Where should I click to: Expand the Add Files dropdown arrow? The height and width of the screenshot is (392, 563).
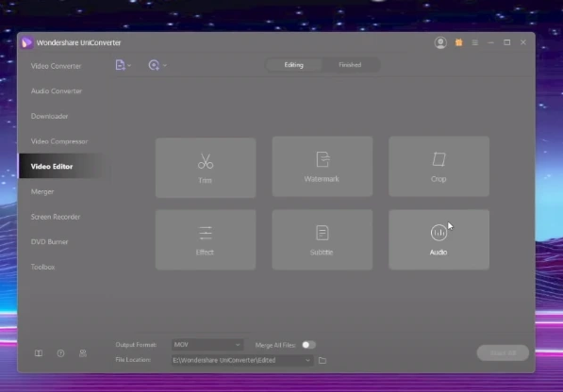coord(129,65)
